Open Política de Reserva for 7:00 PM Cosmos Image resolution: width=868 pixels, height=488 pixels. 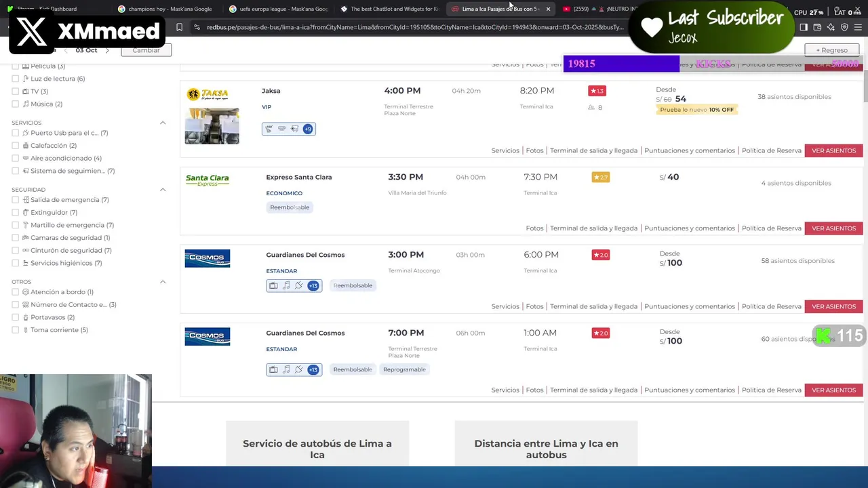(772, 390)
